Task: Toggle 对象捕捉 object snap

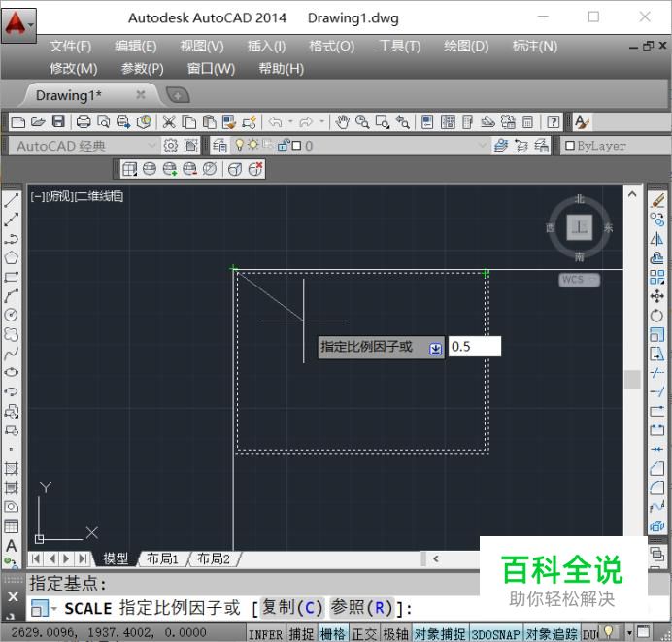Action: (440, 634)
